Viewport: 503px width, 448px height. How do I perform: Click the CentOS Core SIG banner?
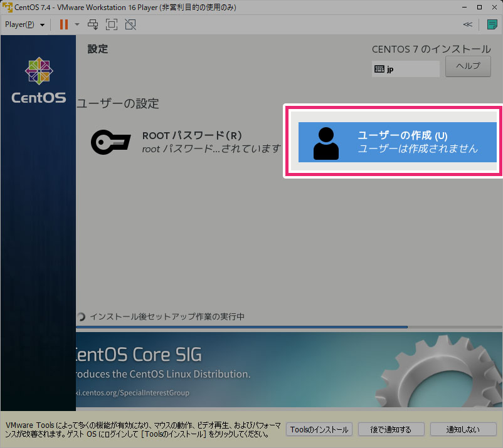(x=289, y=370)
